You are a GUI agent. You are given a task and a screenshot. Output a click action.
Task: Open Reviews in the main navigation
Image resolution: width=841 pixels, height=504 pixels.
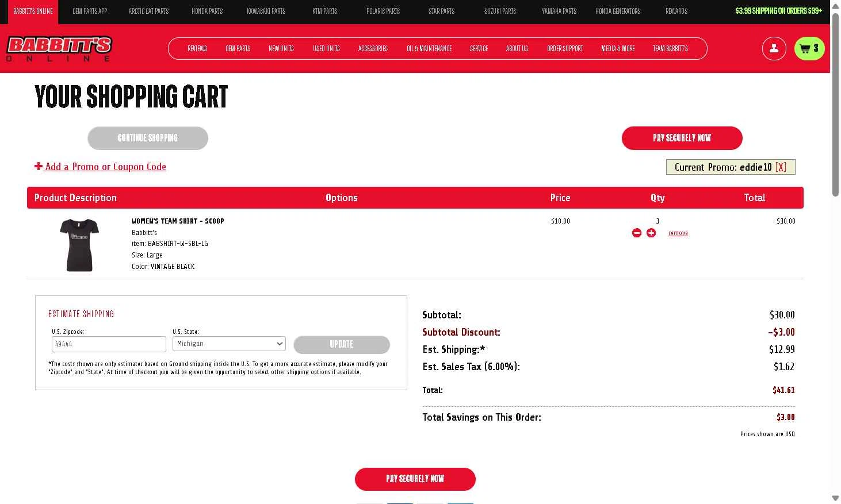coord(197,48)
